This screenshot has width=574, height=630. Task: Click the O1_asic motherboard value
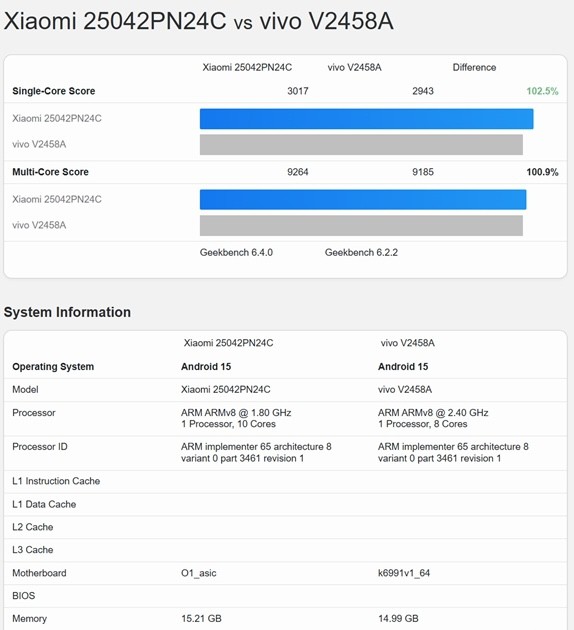pyautogui.click(x=198, y=573)
